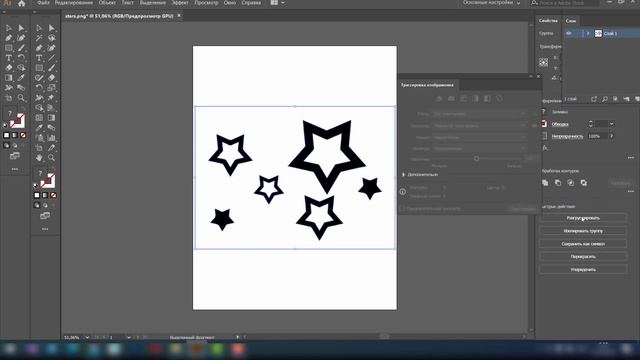640x360 pixels.
Task: Switch to the Слои tab
Action: 571,21
